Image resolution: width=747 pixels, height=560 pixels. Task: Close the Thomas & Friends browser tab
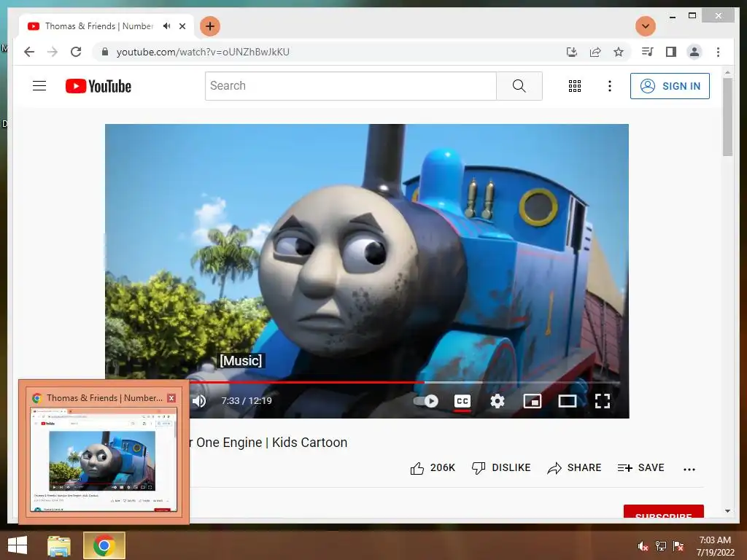coord(182,26)
